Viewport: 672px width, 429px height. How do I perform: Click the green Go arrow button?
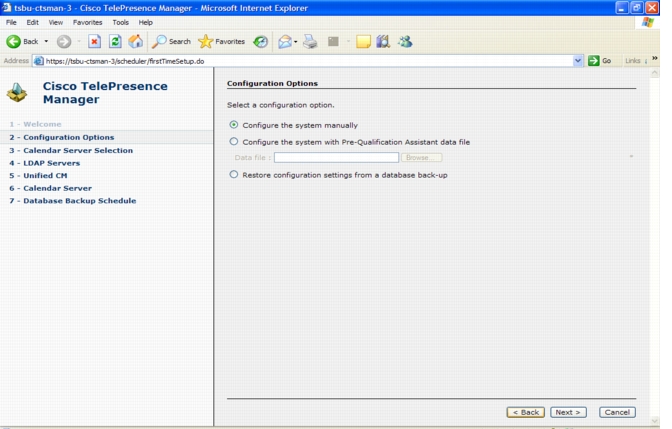coord(594,61)
